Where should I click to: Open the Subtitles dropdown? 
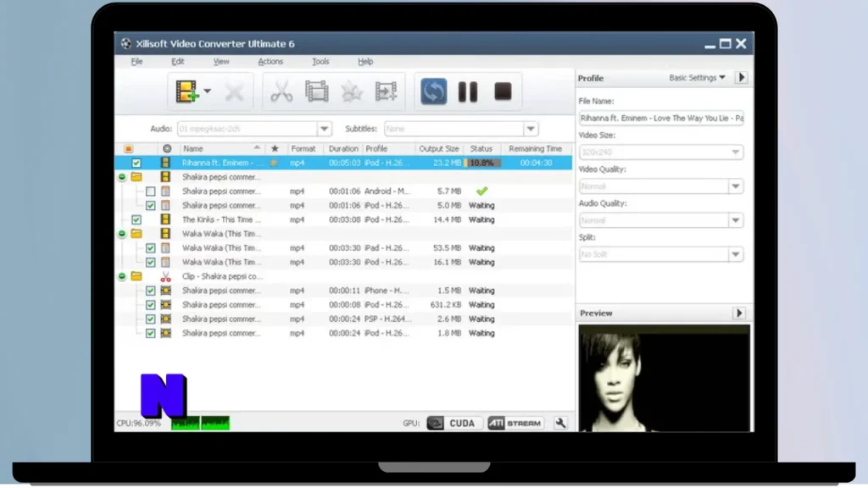[x=531, y=129]
